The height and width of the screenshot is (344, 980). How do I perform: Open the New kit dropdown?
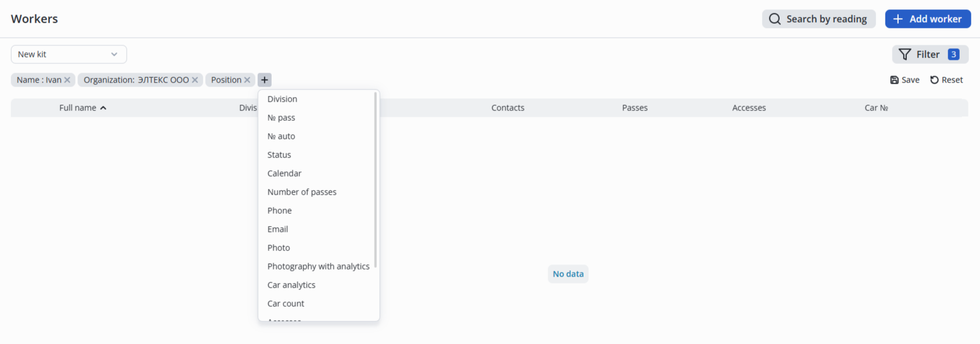[x=69, y=55]
